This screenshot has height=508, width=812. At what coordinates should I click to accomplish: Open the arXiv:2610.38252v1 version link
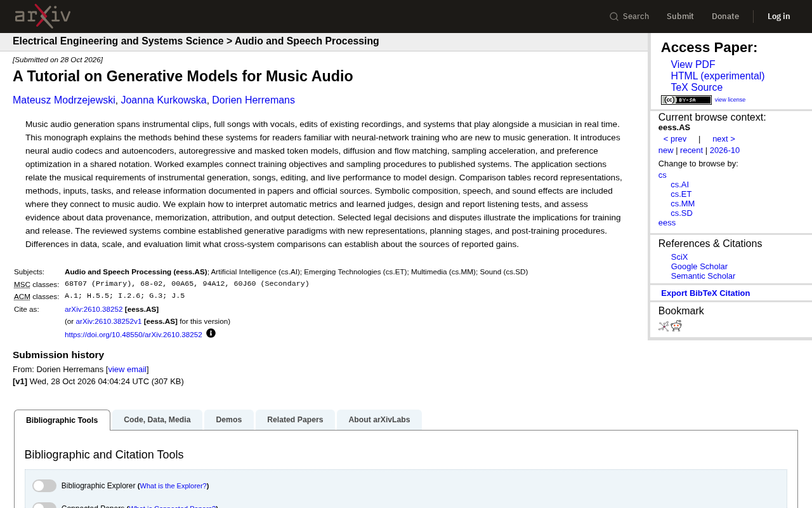tap(108, 321)
